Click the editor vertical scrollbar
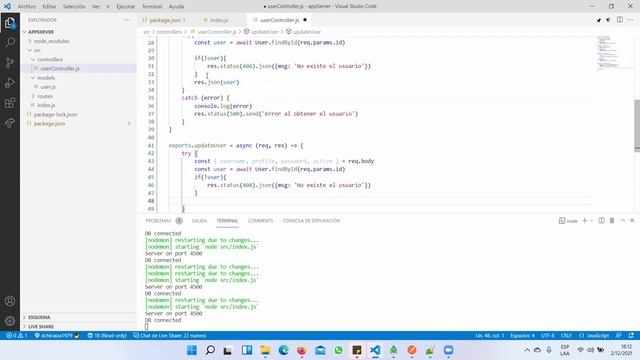 [637, 125]
